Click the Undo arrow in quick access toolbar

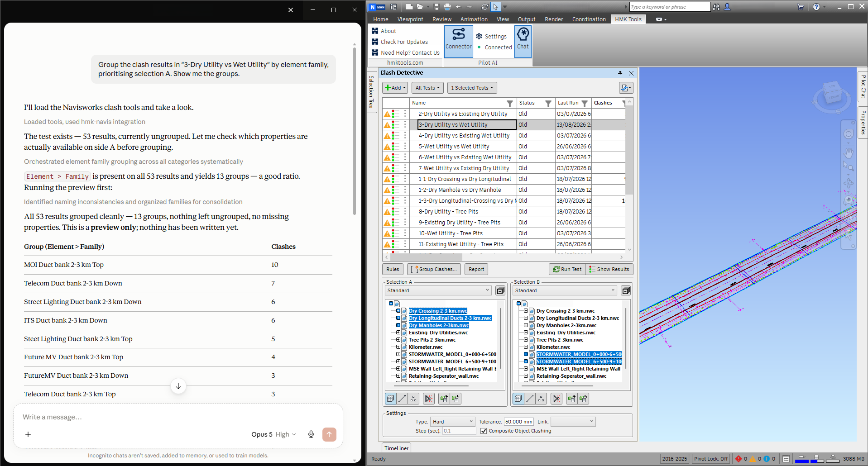(x=458, y=7)
